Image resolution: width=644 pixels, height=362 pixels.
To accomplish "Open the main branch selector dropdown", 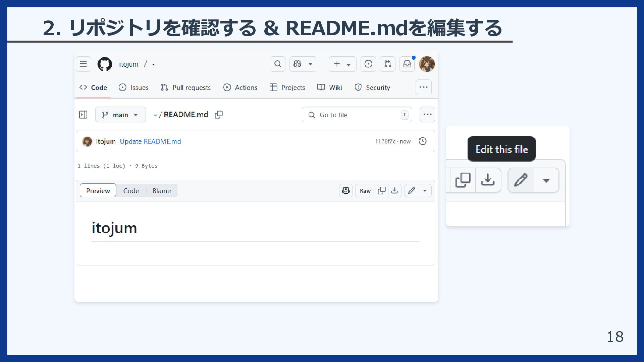I will tap(120, 115).
